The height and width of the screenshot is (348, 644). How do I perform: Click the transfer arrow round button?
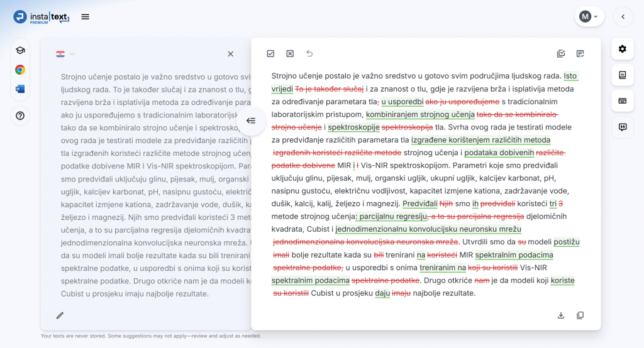coord(250,121)
